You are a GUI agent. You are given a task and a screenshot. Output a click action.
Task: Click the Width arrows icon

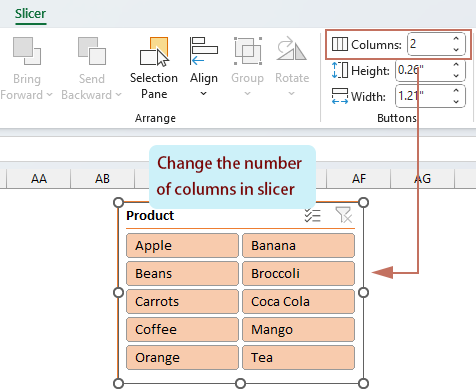[340, 96]
